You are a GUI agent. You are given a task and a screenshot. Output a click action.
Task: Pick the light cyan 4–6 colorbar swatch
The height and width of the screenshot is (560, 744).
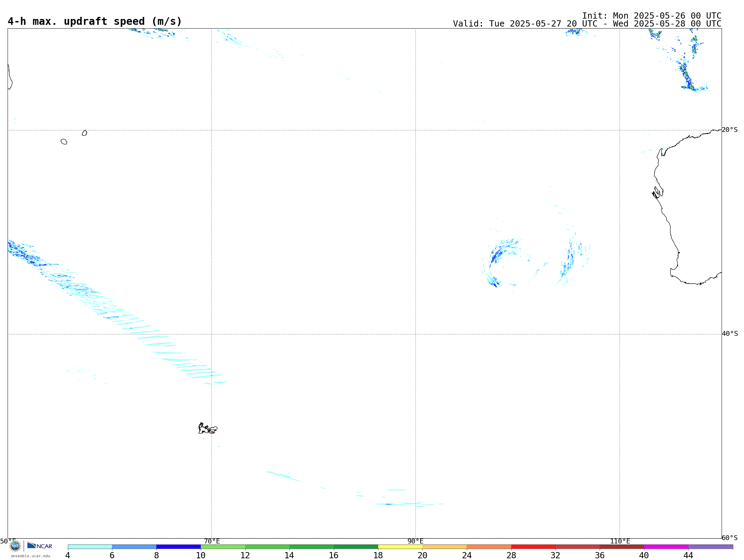90,547
